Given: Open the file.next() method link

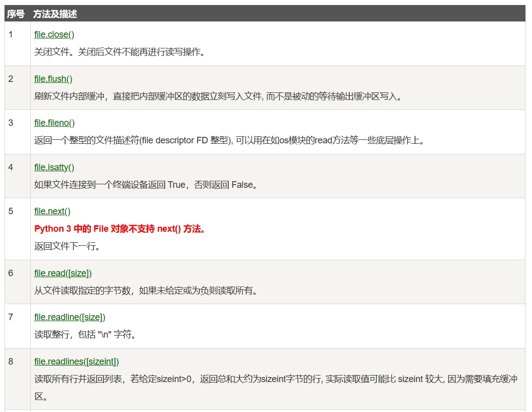Looking at the screenshot, I should pyautogui.click(x=52, y=211).
